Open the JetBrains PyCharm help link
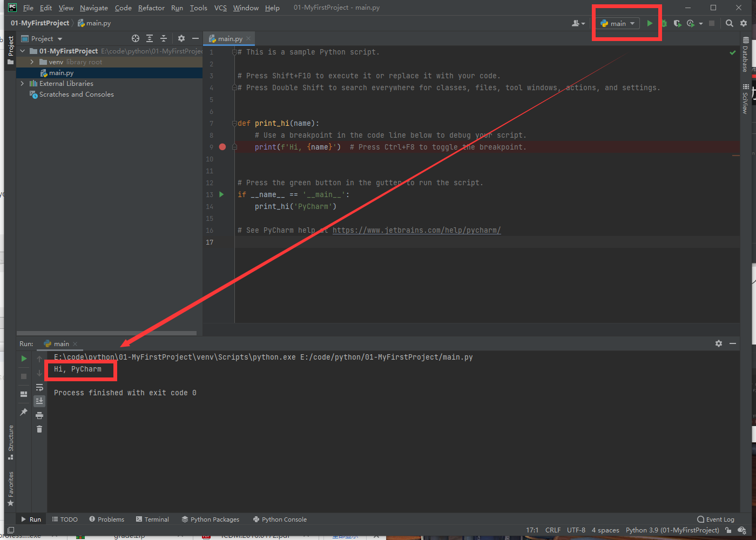The image size is (756, 540). click(x=416, y=230)
